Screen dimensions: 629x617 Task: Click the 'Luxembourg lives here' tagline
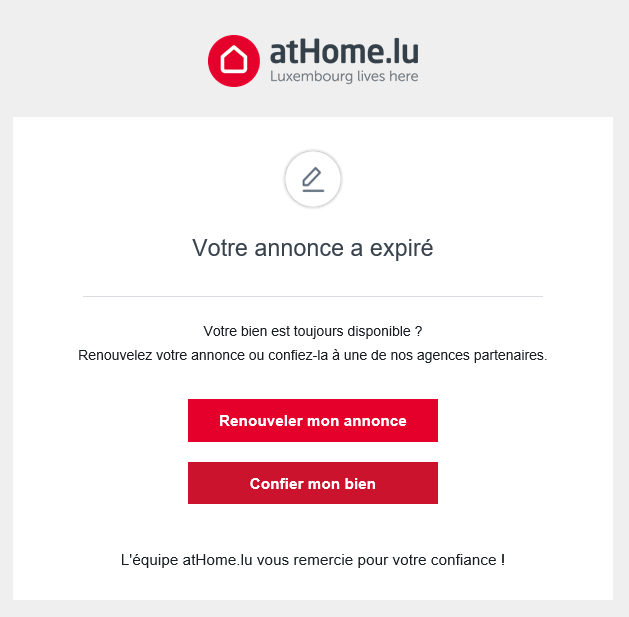344,76
